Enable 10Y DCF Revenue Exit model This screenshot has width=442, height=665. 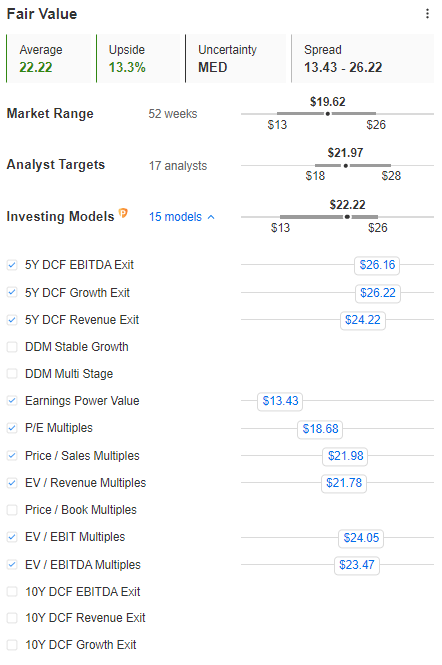12,618
